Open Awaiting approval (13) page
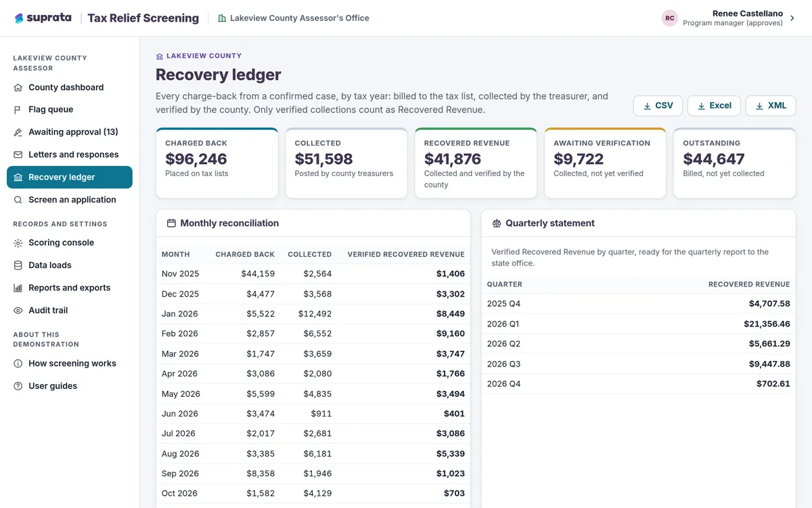This screenshot has width=812, height=508. click(70, 132)
